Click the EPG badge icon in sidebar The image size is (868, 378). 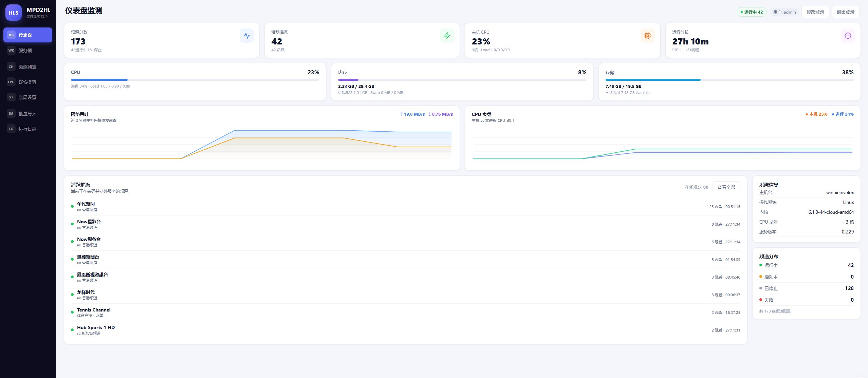pos(11,82)
